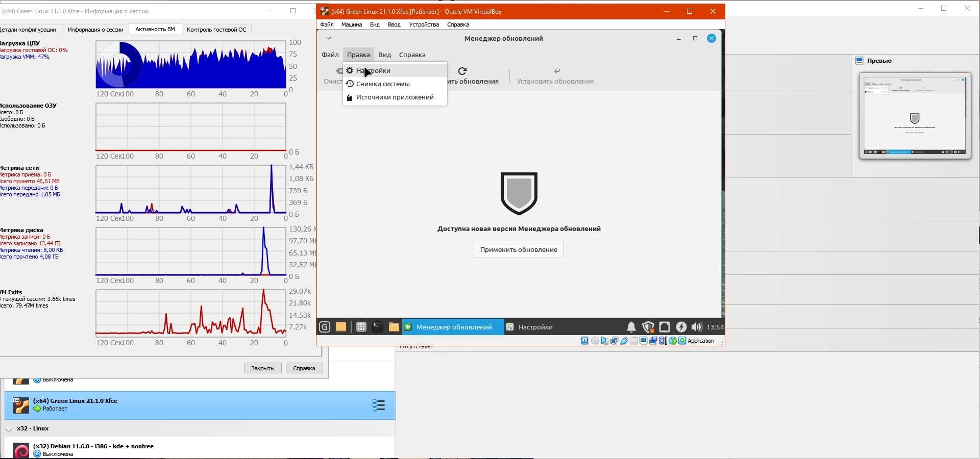Switch to Менеджер обновлений taskbar button
This screenshot has height=459, width=980.
tap(453, 327)
